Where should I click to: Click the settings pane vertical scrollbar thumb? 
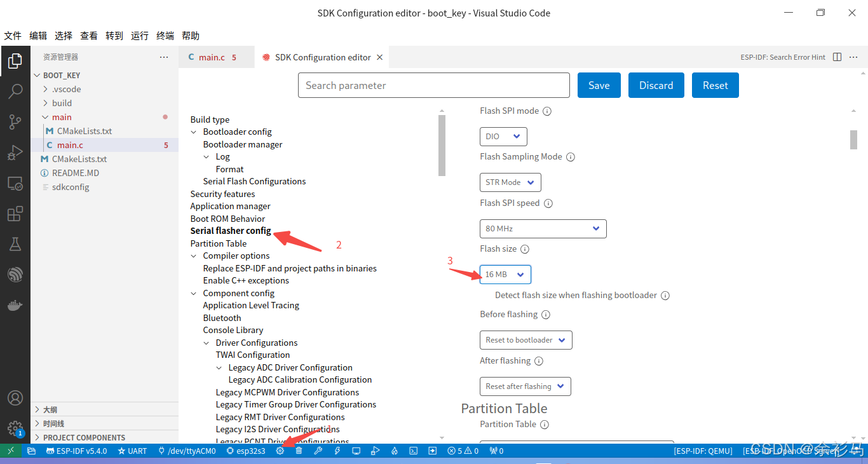pos(853,139)
